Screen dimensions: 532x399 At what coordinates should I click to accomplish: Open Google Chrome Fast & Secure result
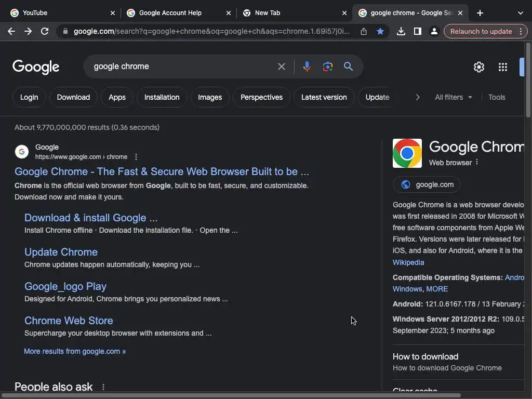point(162,171)
